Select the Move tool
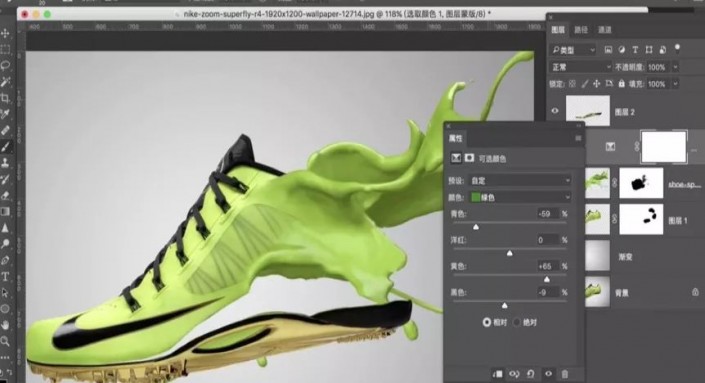The width and height of the screenshot is (705, 383). 5,33
